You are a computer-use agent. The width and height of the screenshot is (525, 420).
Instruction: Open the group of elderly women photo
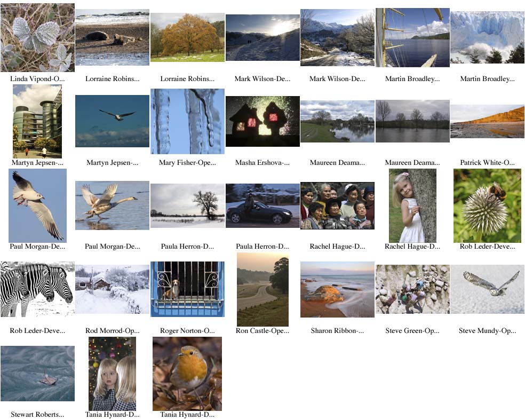coord(338,205)
